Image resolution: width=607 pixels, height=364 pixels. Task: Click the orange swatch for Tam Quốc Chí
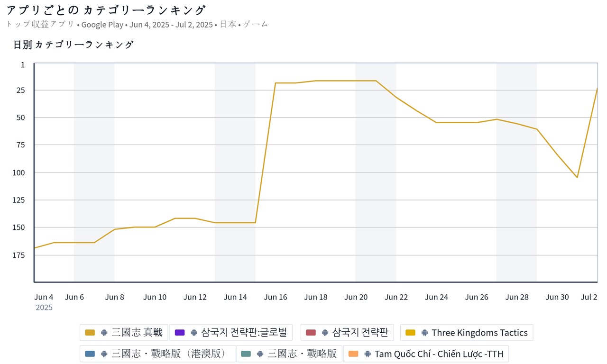click(353, 354)
